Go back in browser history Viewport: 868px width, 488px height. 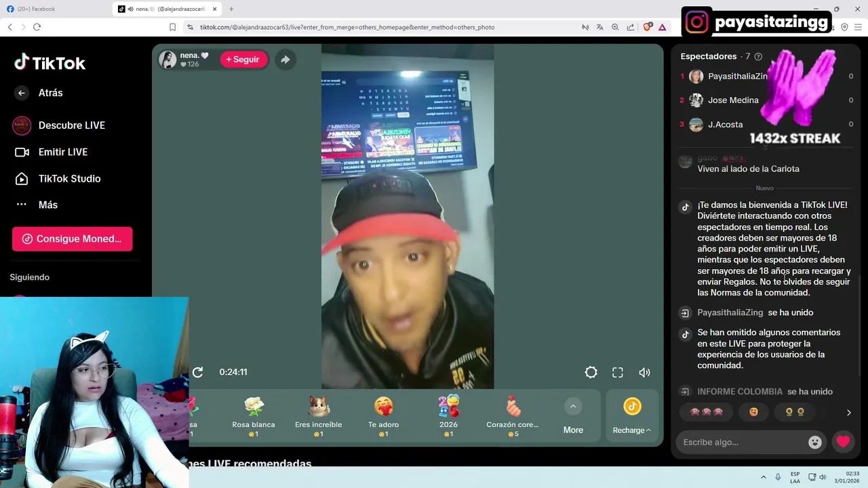coord(9,27)
